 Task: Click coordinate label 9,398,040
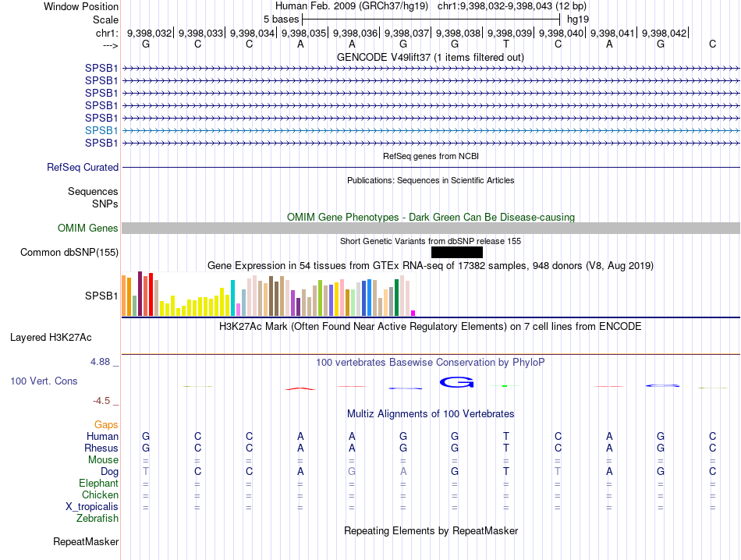tap(562, 33)
